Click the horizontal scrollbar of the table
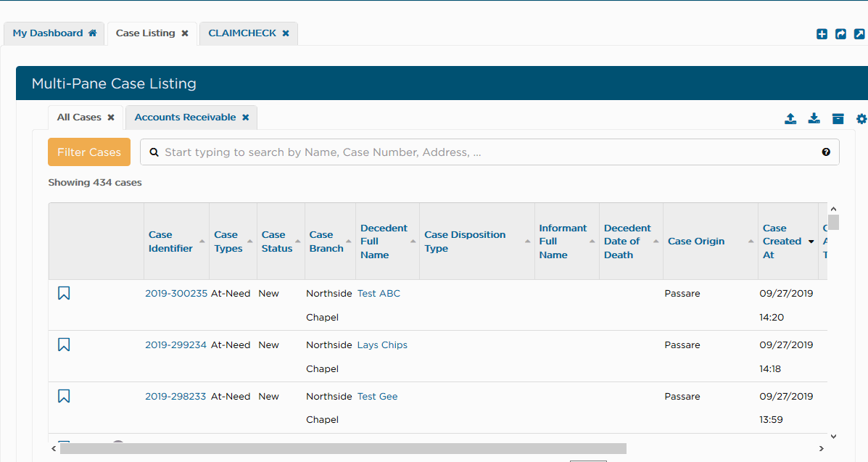 pos(342,449)
